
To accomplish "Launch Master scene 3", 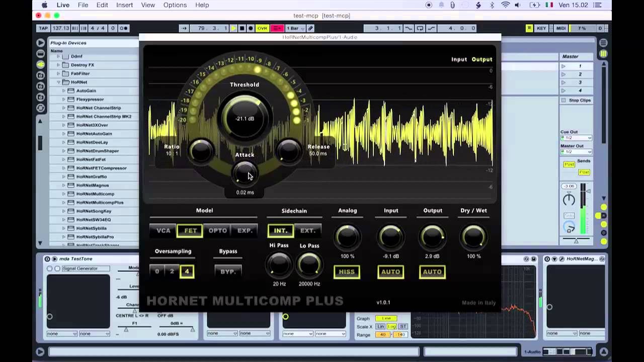I will (563, 82).
